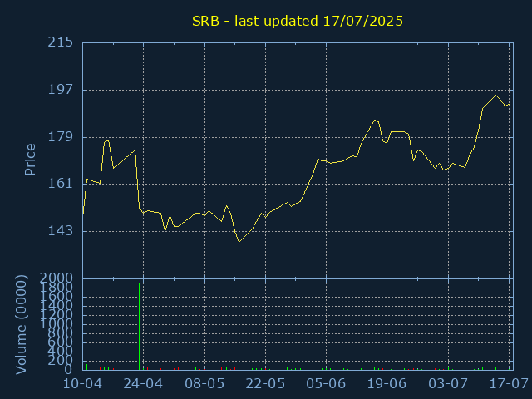Viewport: 532px width, 399px height.
Task: Click the price axis value 179
Action: [x=61, y=136]
